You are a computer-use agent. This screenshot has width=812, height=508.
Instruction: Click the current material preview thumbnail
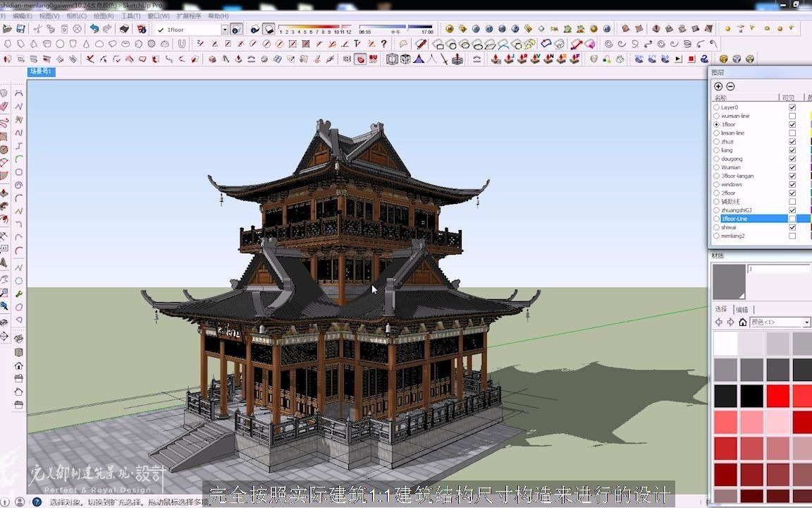pos(729,282)
